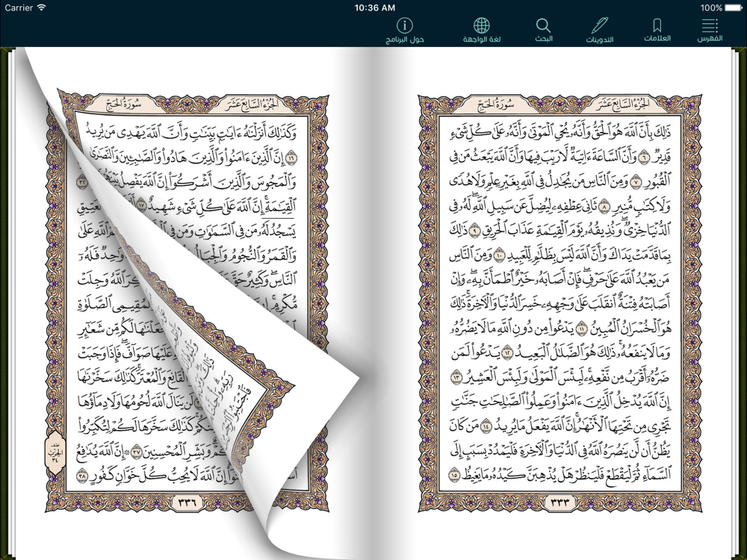The height and width of the screenshot is (560, 747).
Task: Open the bookmarks (العلامات) icon
Action: [657, 25]
